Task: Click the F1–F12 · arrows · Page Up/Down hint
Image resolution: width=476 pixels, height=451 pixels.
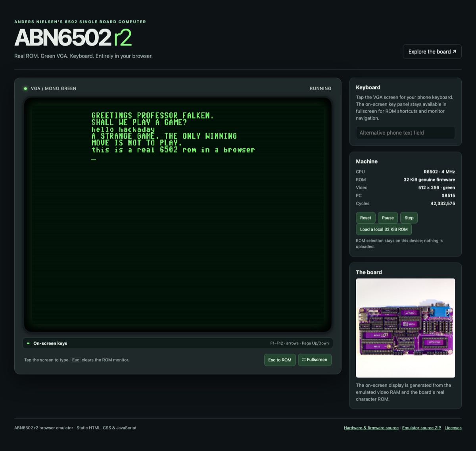Action: [x=299, y=343]
